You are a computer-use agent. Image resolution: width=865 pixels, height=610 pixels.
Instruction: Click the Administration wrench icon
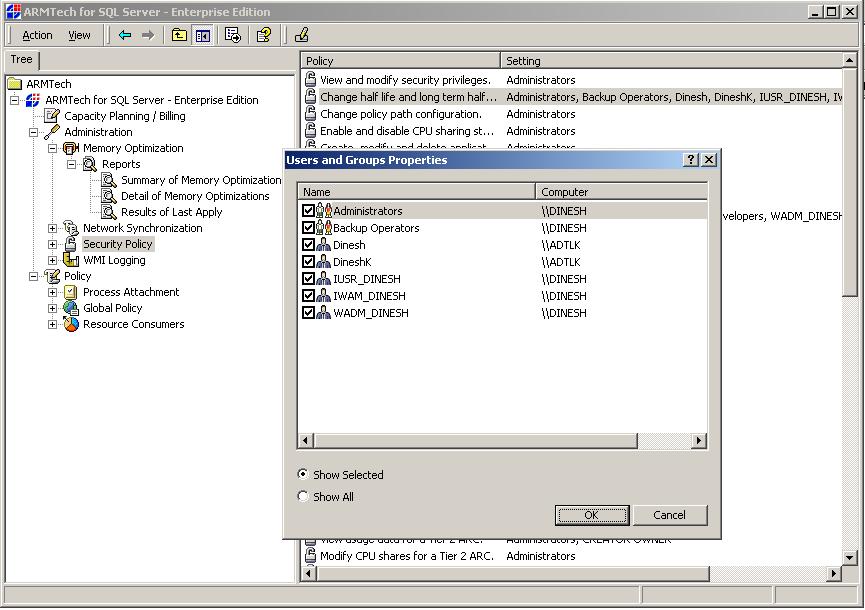[52, 132]
